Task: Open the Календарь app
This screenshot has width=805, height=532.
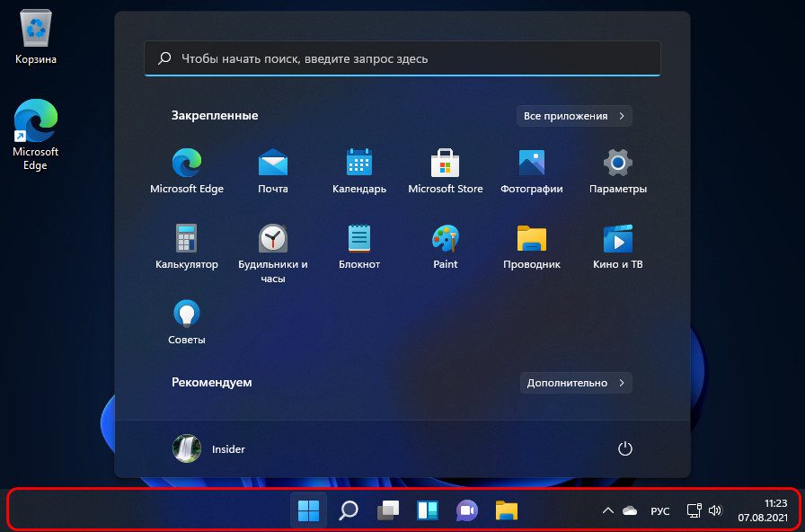Action: (359, 171)
